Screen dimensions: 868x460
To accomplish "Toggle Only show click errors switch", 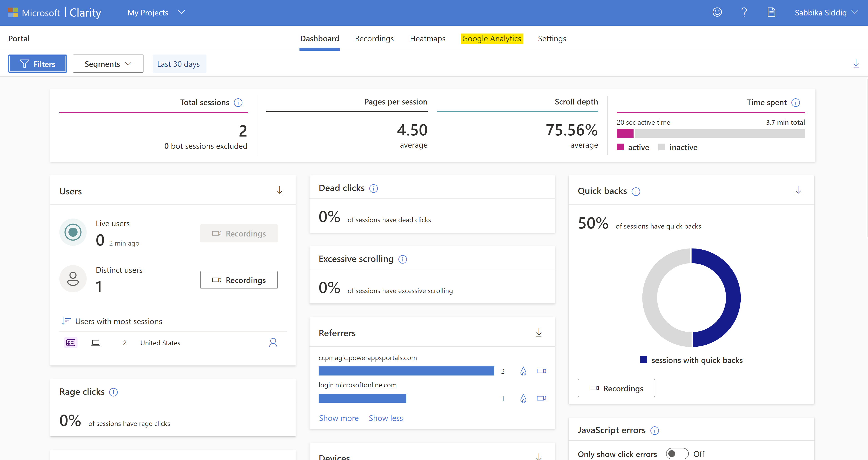I will pos(677,454).
